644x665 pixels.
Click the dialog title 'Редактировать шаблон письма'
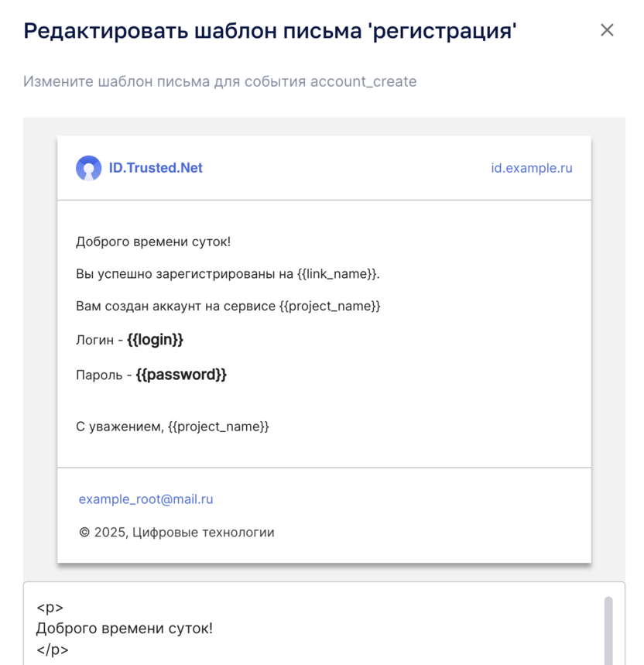coord(269,31)
